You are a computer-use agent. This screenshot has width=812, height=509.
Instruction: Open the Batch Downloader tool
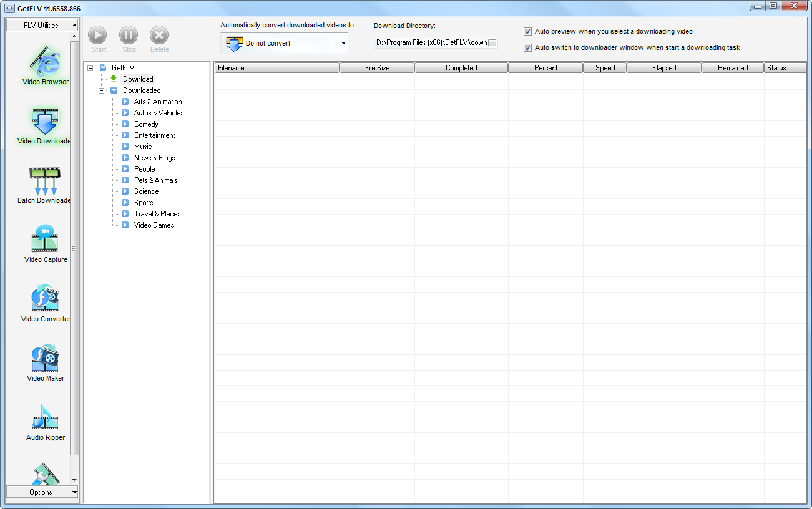[x=44, y=183]
